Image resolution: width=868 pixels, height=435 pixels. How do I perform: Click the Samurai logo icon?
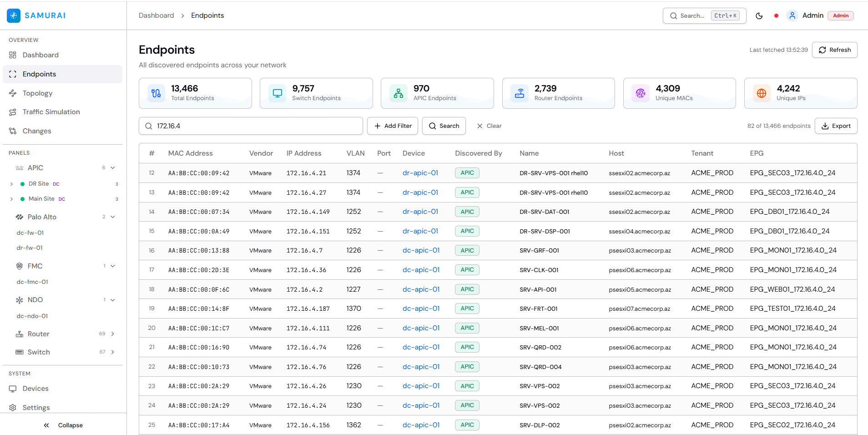click(14, 15)
